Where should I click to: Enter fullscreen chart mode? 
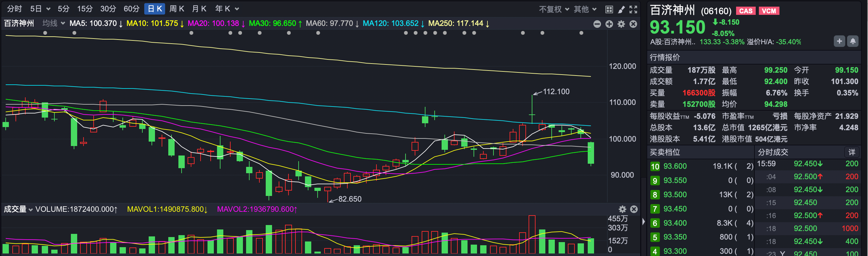coord(633,9)
